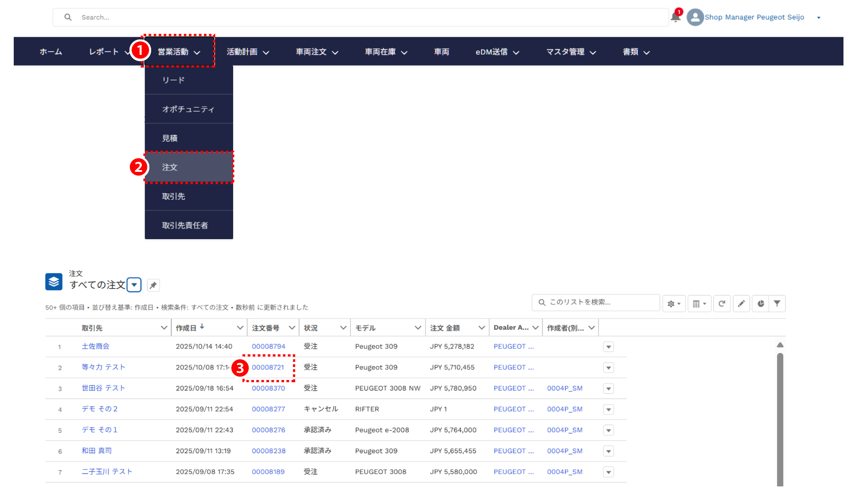Open the 車両注文 navigation menu
This screenshot has width=851, height=504.
(316, 52)
